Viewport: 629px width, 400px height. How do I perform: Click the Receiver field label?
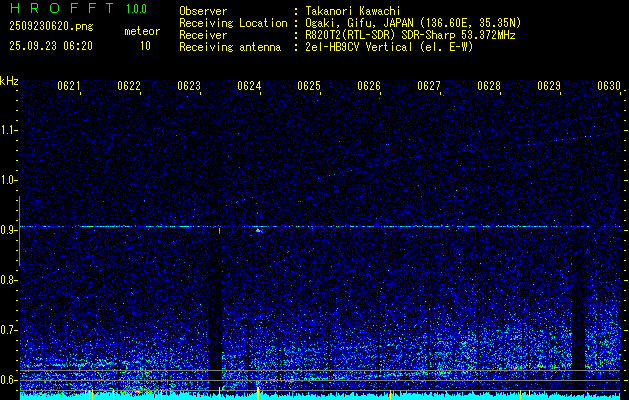[203, 35]
